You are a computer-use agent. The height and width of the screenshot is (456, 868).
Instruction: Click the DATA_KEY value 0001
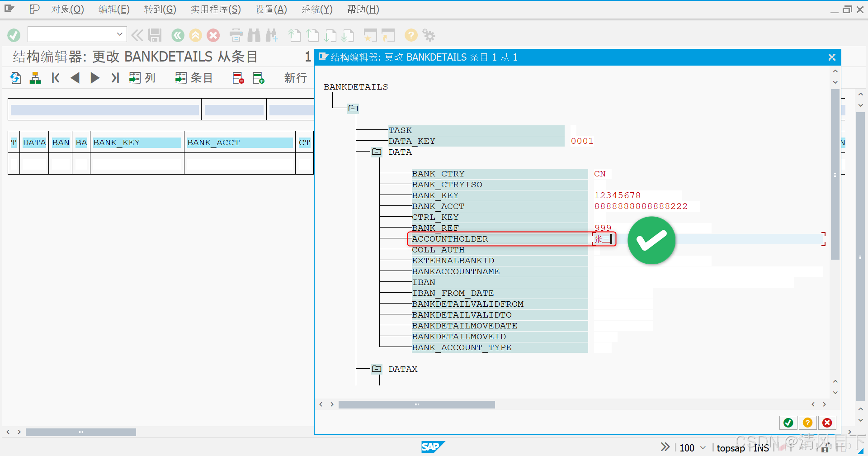coord(582,141)
